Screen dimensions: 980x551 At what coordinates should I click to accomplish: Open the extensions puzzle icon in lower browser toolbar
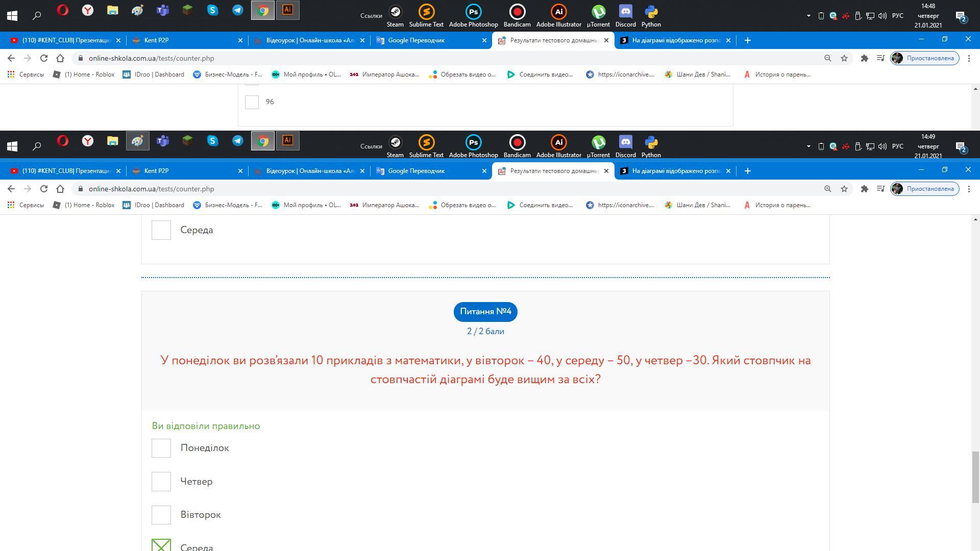tap(864, 189)
